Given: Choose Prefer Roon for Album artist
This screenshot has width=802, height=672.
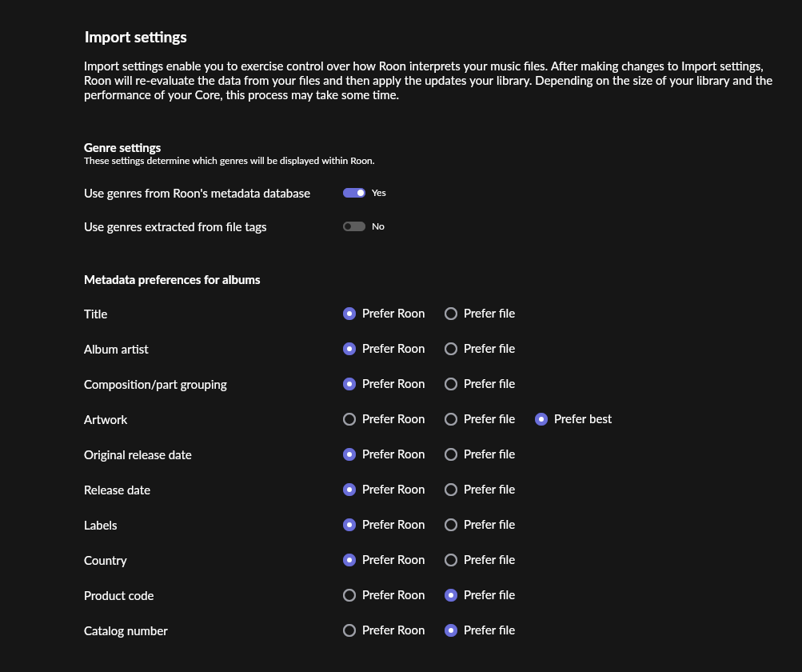Looking at the screenshot, I should [x=349, y=349].
